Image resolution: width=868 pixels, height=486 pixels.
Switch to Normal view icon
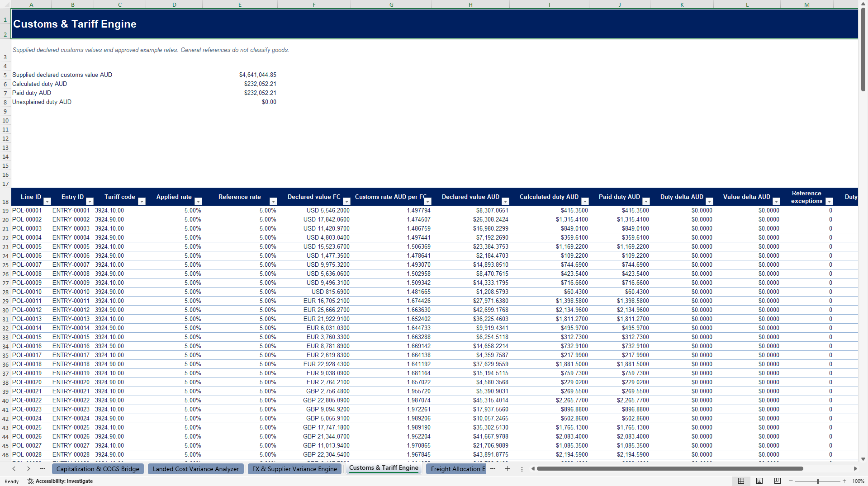[x=741, y=481]
